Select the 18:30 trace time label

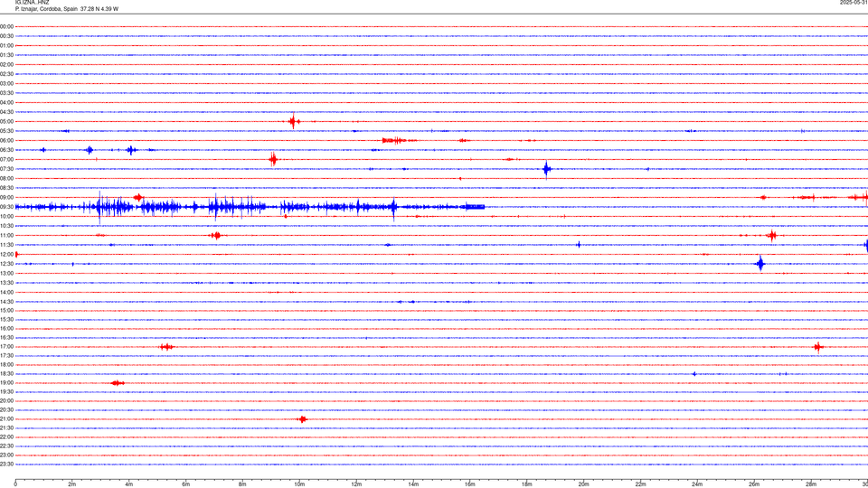(6, 374)
